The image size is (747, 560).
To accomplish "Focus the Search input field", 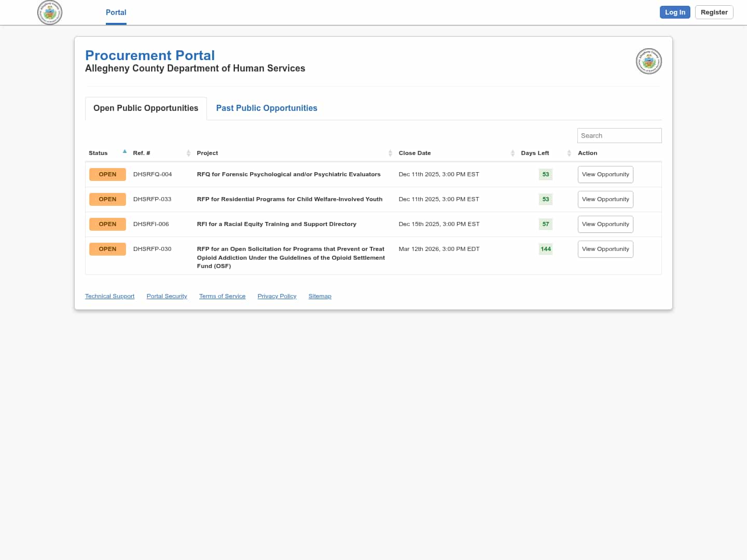I will click(x=619, y=135).
